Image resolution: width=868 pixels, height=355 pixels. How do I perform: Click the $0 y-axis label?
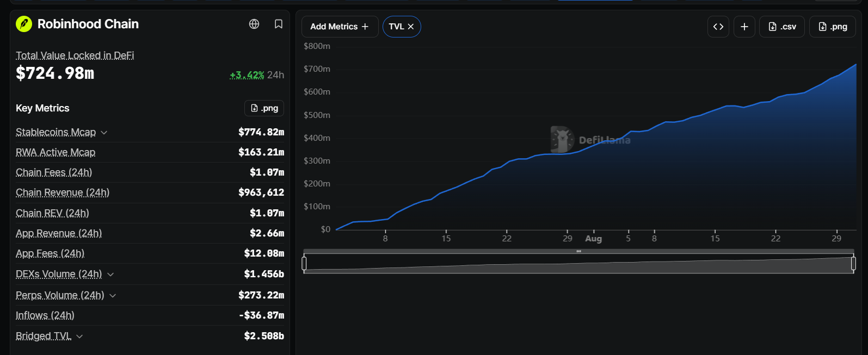(x=325, y=229)
